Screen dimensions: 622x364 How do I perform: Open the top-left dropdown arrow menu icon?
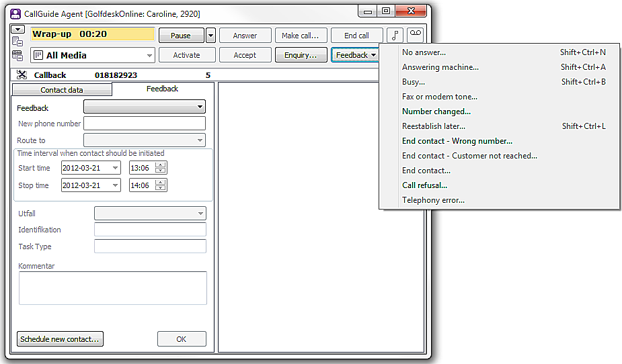(x=18, y=30)
